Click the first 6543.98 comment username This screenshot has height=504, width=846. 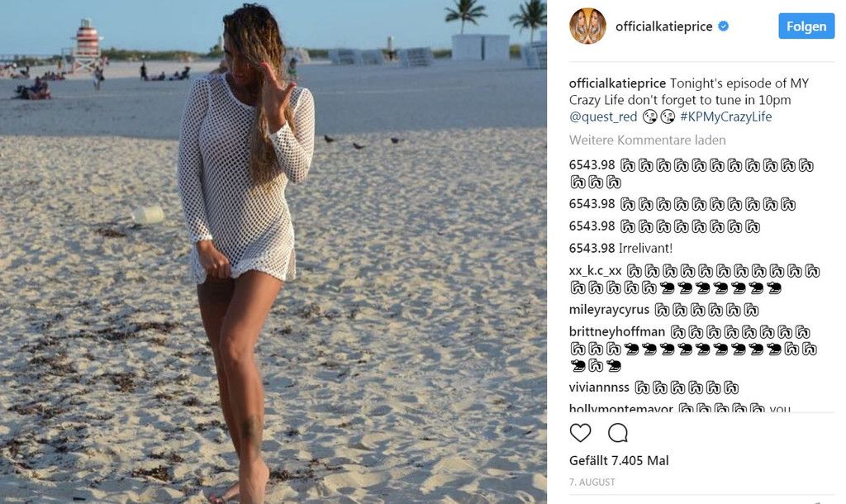pos(592,165)
